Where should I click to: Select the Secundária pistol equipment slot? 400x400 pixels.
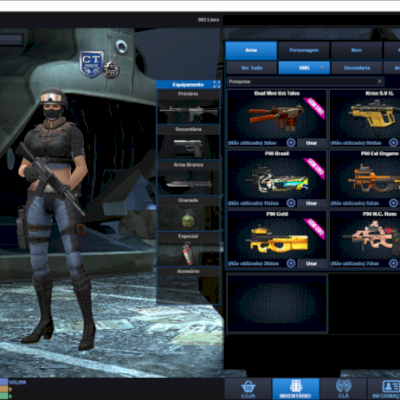pos(188,147)
